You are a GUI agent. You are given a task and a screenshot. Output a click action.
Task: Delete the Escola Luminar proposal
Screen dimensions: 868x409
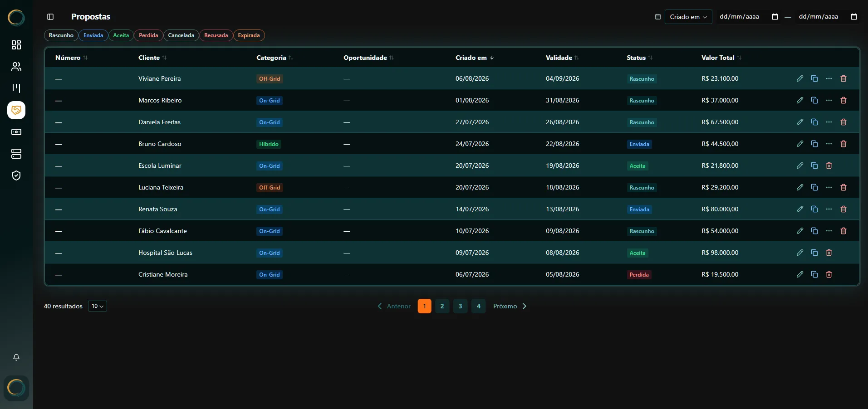click(829, 166)
